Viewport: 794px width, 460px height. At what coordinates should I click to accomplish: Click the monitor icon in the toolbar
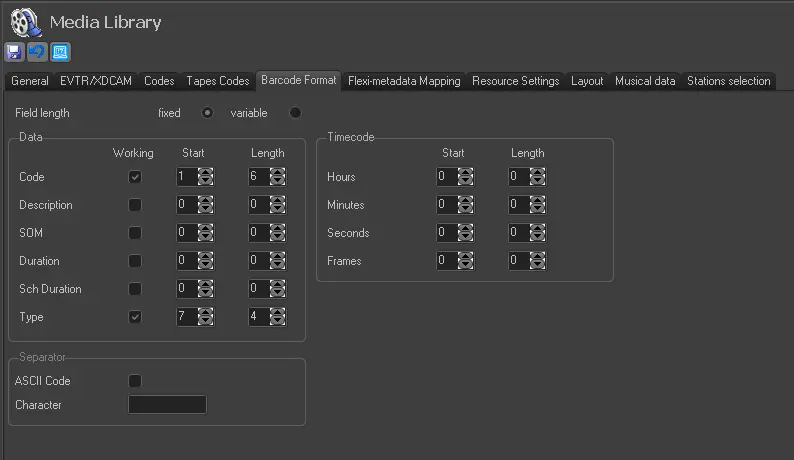60,52
